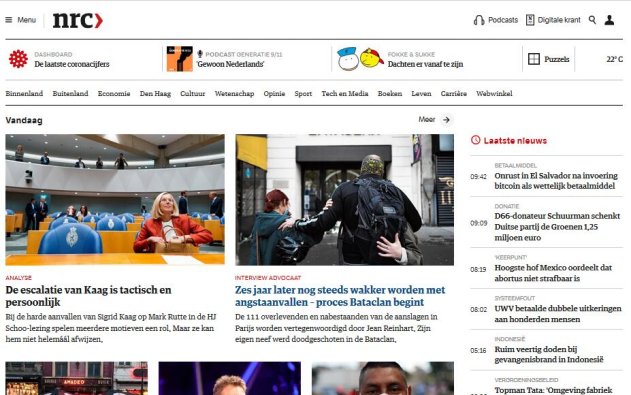The height and width of the screenshot is (395, 631).
Task: Open the Den Haag section
Action: coord(155,94)
